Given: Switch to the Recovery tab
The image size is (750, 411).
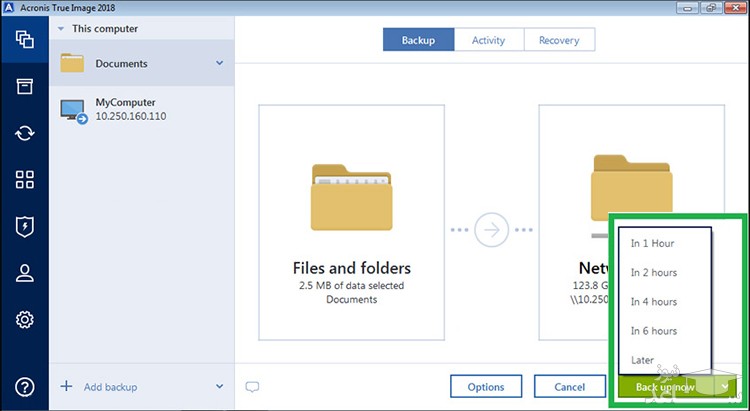Looking at the screenshot, I should tap(559, 40).
